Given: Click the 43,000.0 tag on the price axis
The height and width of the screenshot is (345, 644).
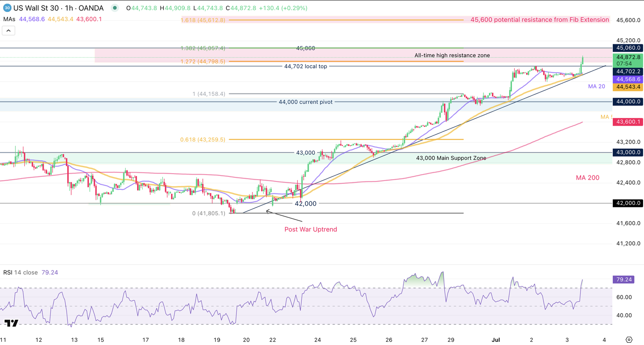Looking at the screenshot, I should (x=628, y=152).
